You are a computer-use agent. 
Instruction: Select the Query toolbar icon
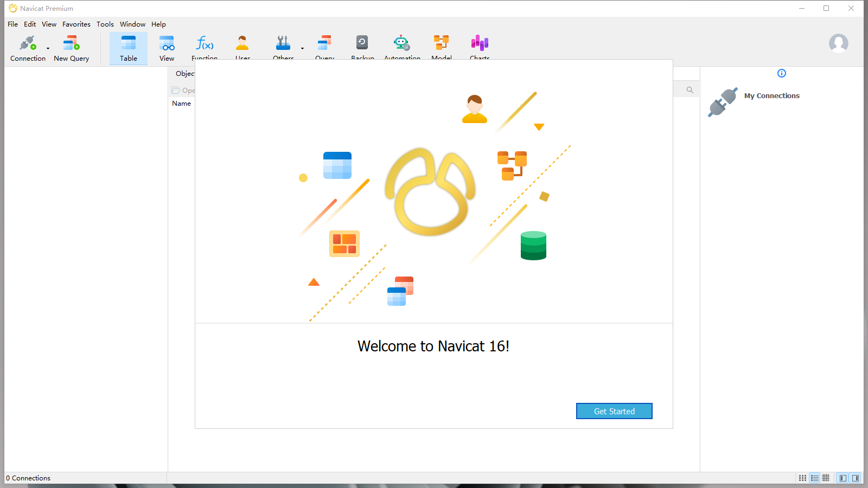click(324, 43)
